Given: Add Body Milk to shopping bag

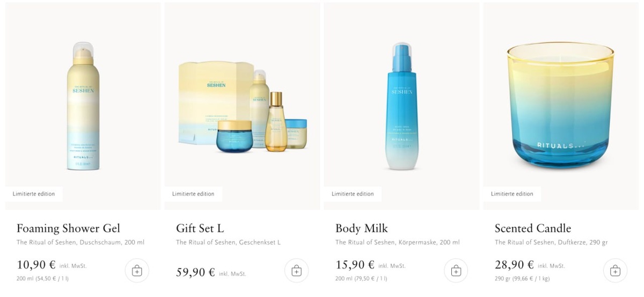Looking at the screenshot, I should (x=456, y=271).
